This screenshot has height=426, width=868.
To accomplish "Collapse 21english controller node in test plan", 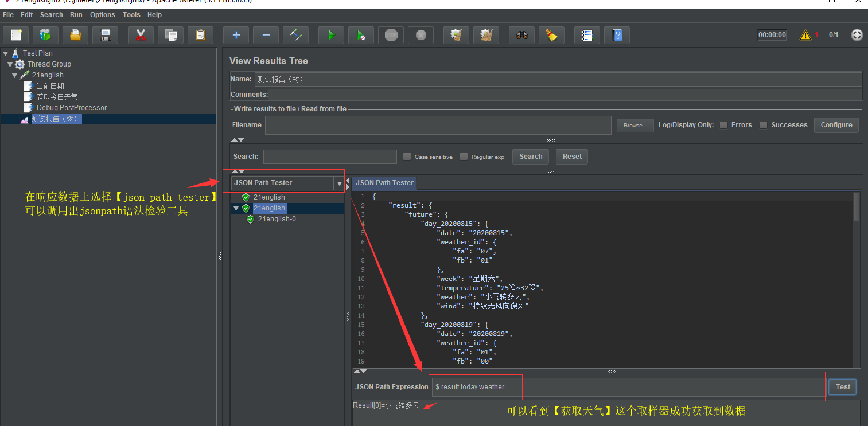I will click(x=15, y=75).
